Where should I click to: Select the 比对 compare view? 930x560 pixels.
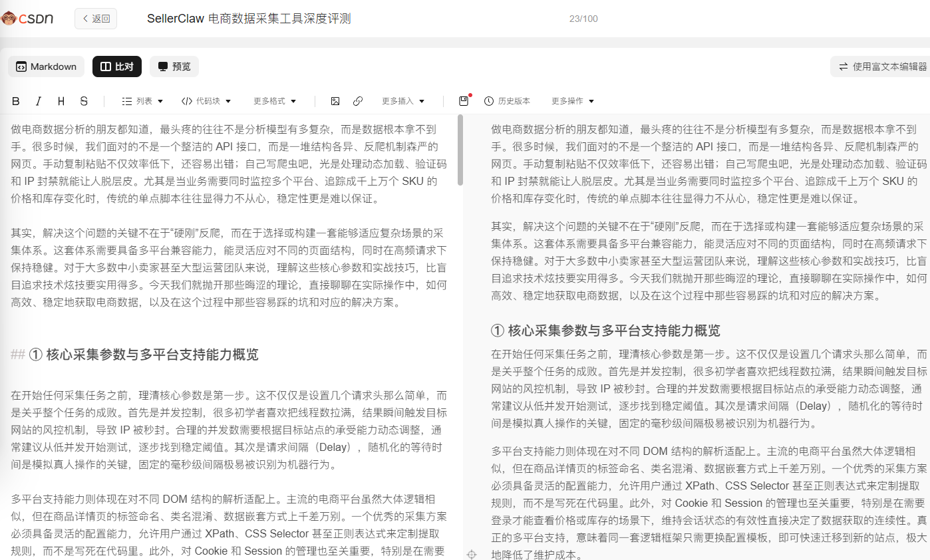[x=117, y=67]
